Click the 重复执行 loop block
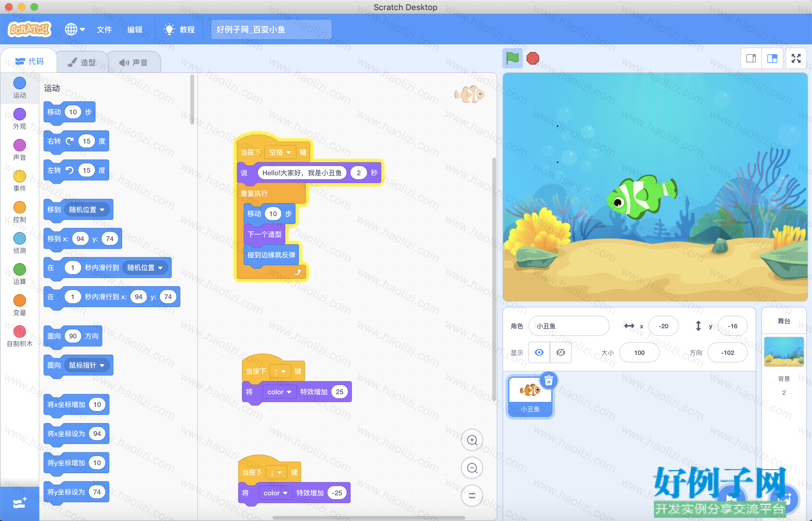 (271, 194)
